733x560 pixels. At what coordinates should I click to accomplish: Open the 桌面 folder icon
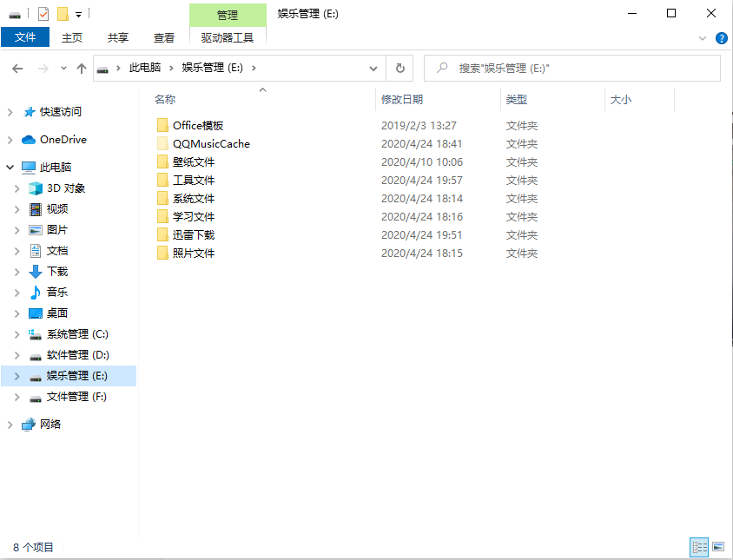tap(36, 313)
